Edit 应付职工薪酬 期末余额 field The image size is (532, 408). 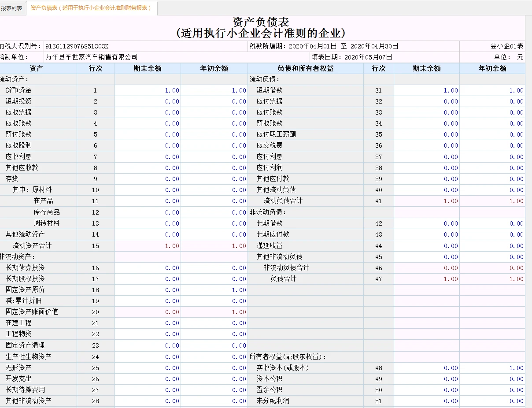pos(427,134)
